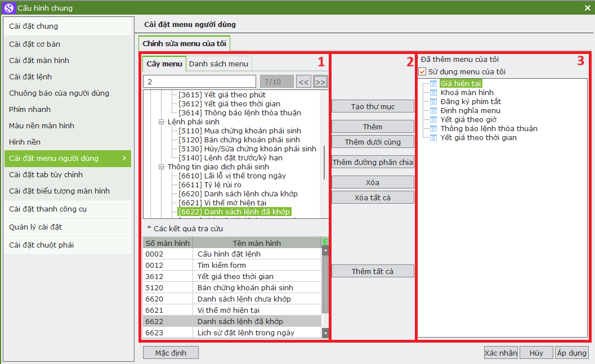Click the Áp dụng button
This screenshot has width=595, height=364.
571,353
